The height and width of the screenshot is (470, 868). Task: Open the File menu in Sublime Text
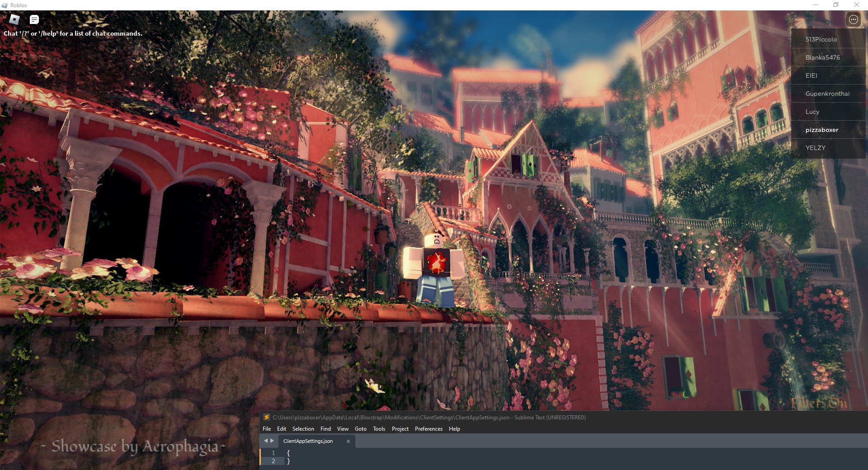point(267,429)
